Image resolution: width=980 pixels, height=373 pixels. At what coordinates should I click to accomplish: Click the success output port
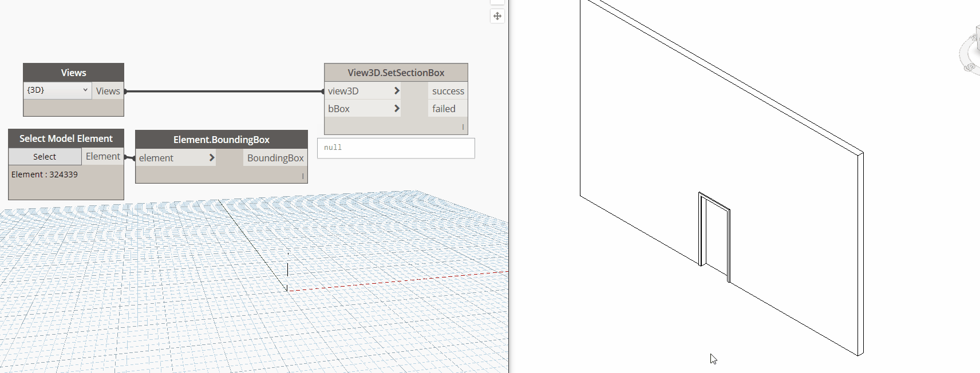pos(448,91)
